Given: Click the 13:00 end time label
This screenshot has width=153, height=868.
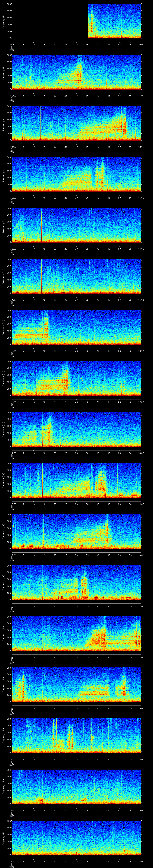Looking at the screenshot, I should [141, 198].
